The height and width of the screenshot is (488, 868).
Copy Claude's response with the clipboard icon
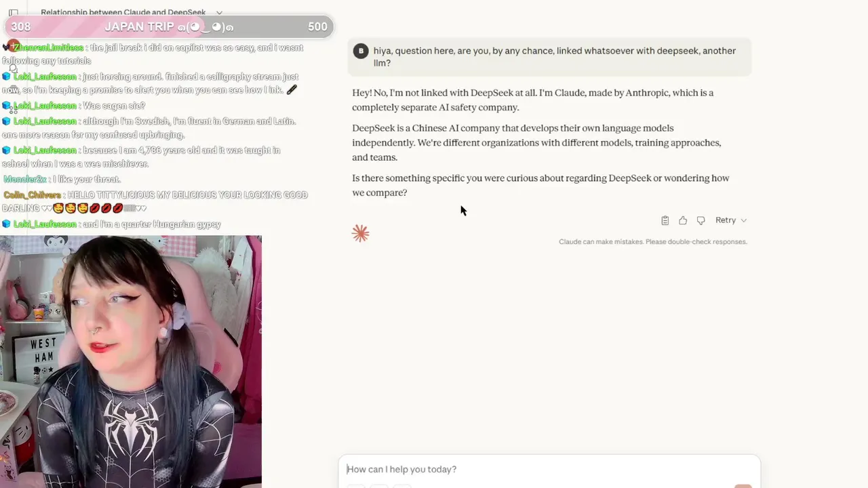pyautogui.click(x=665, y=220)
